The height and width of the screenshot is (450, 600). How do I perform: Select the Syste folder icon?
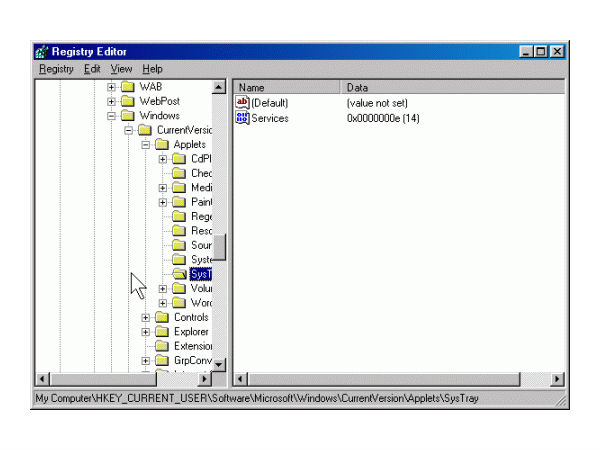point(179,259)
